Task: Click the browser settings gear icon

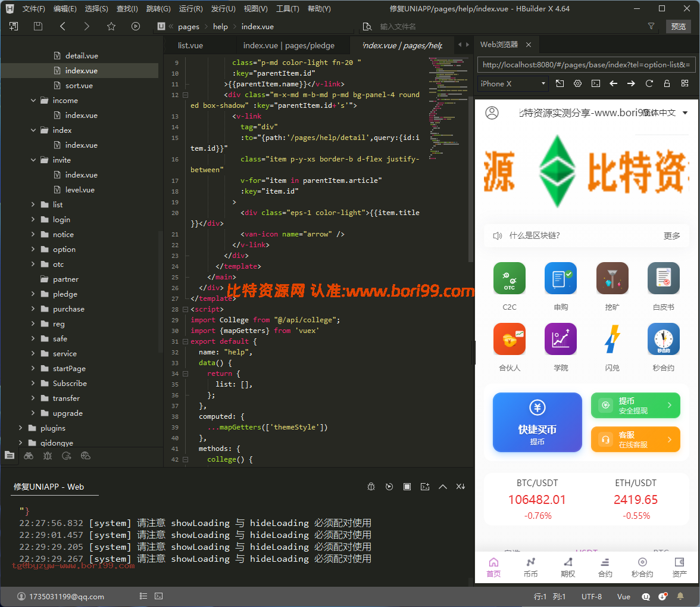Action: 577,83
